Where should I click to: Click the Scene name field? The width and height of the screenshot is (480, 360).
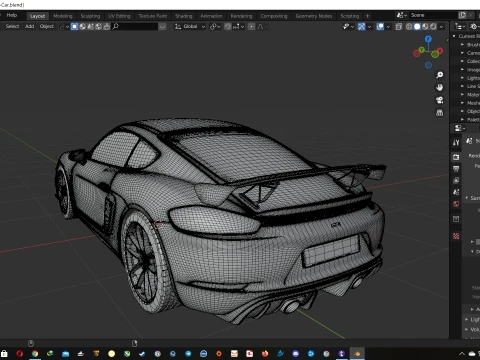pyautogui.click(x=433, y=15)
